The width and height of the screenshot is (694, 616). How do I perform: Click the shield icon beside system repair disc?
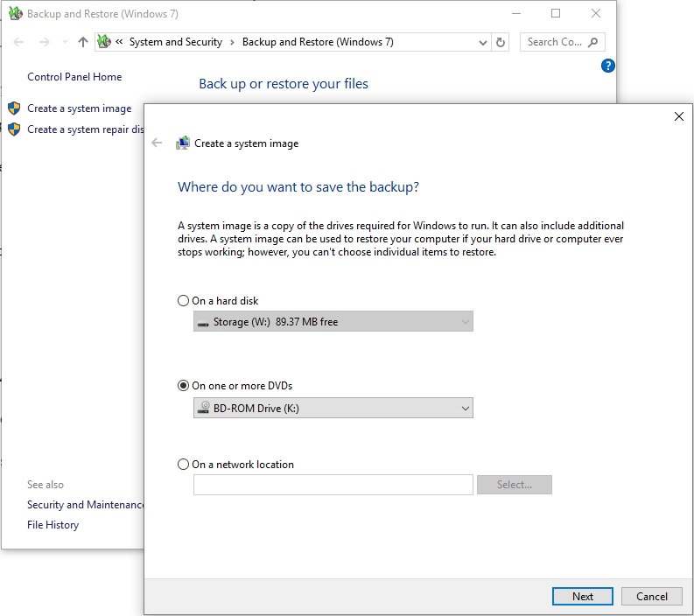[x=14, y=129]
